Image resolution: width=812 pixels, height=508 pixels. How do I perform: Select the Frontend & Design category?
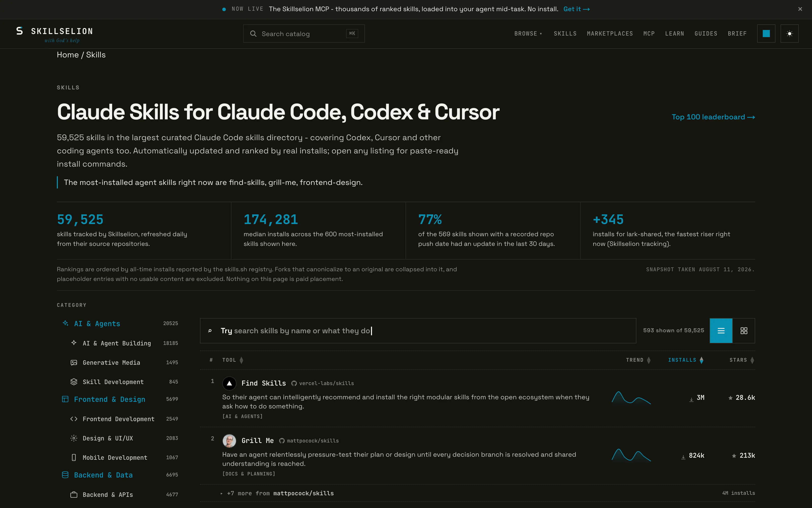[120, 399]
